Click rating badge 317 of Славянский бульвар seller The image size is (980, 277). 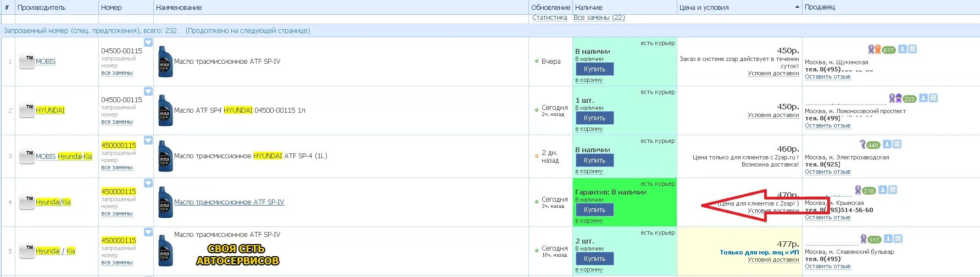(x=875, y=240)
